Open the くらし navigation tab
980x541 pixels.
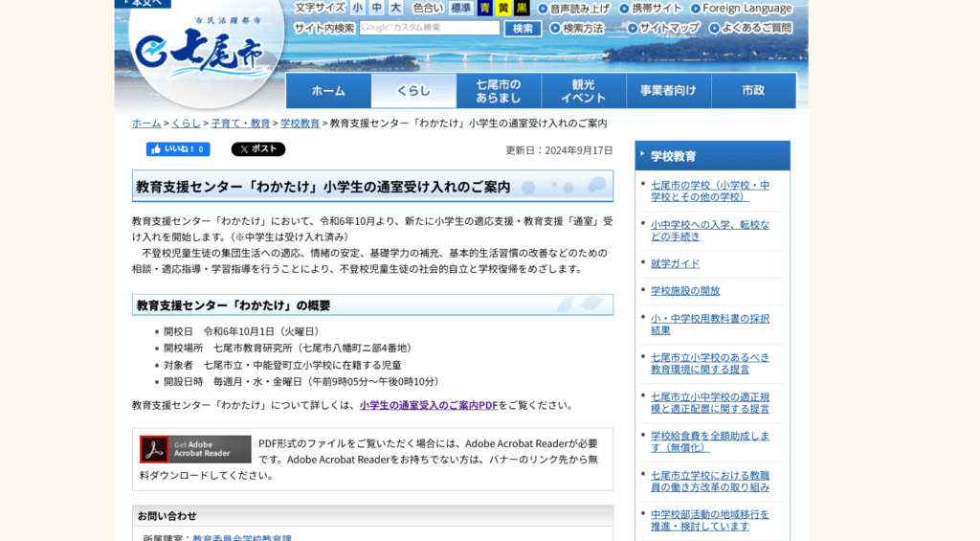tap(413, 91)
